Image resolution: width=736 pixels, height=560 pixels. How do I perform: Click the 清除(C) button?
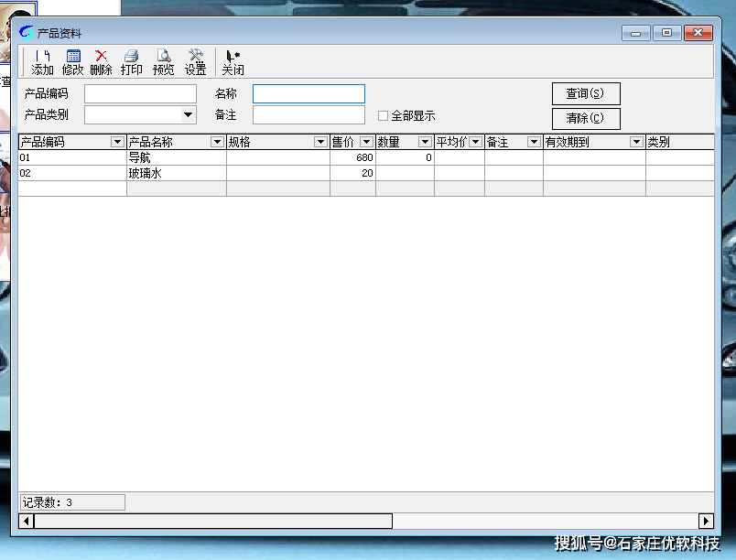tap(586, 118)
